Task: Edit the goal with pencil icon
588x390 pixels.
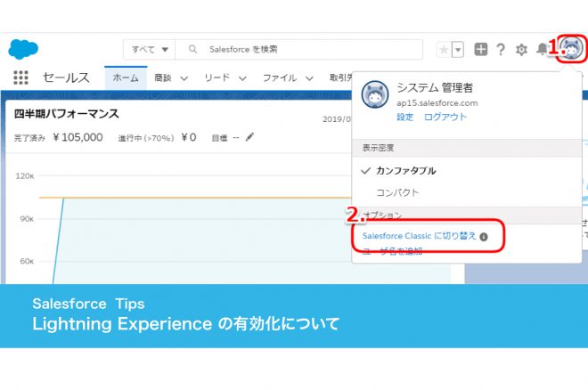Action: click(x=249, y=137)
